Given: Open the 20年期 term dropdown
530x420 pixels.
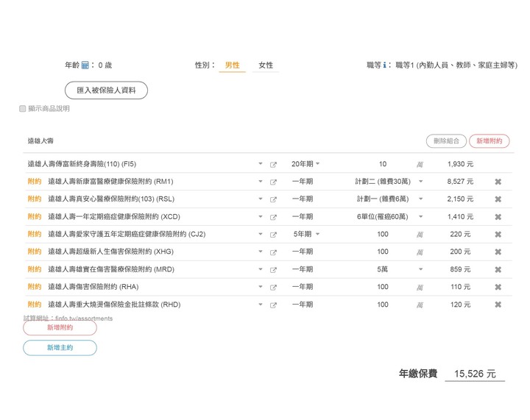Looking at the screenshot, I should click(305, 164).
